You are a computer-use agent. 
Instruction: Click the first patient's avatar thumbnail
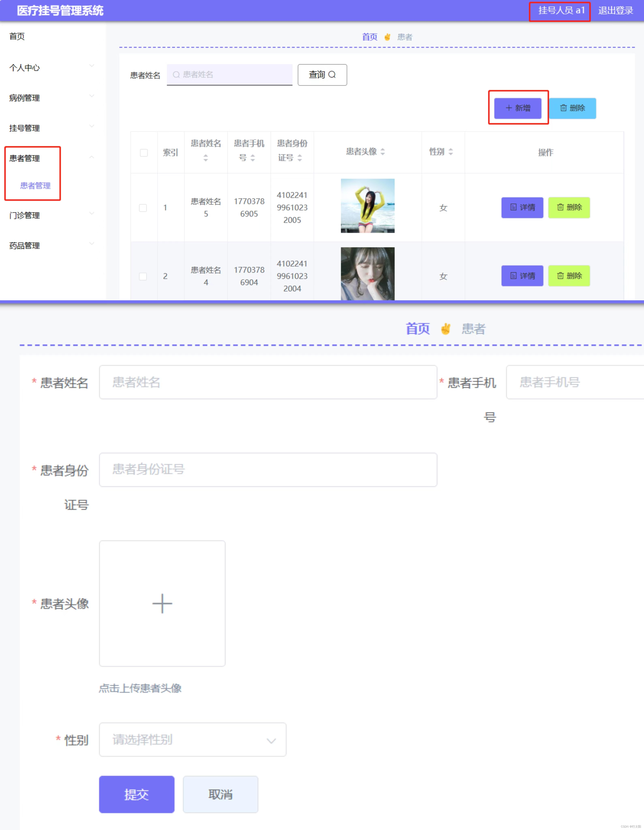[x=367, y=206]
